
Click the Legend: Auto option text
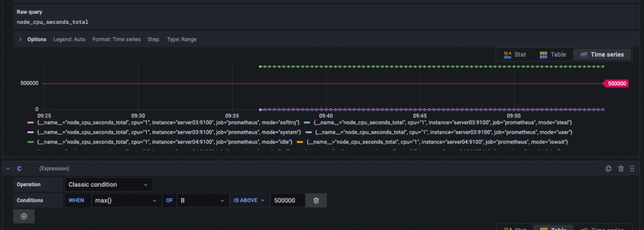pos(69,40)
